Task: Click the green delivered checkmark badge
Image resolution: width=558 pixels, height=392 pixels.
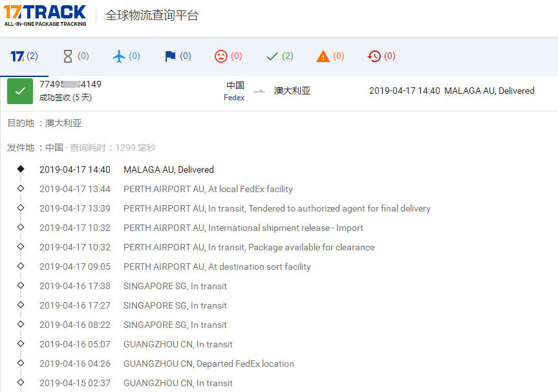Action: 20,91
